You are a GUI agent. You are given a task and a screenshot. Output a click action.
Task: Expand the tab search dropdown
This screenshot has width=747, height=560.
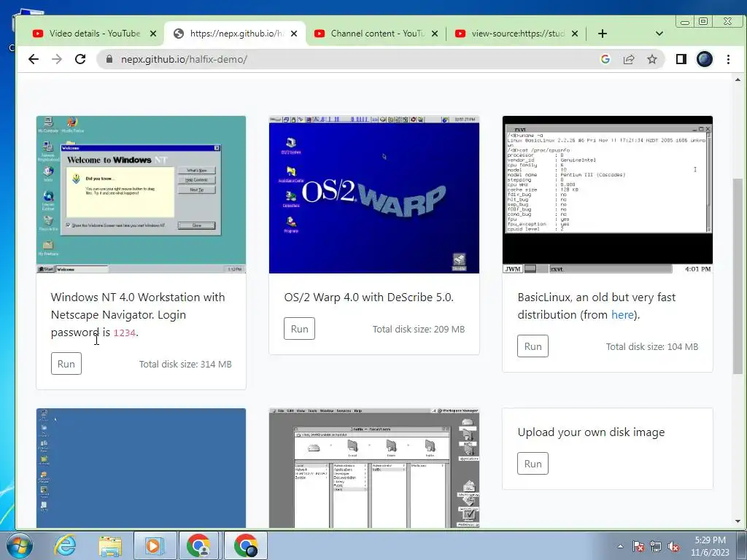tap(659, 34)
